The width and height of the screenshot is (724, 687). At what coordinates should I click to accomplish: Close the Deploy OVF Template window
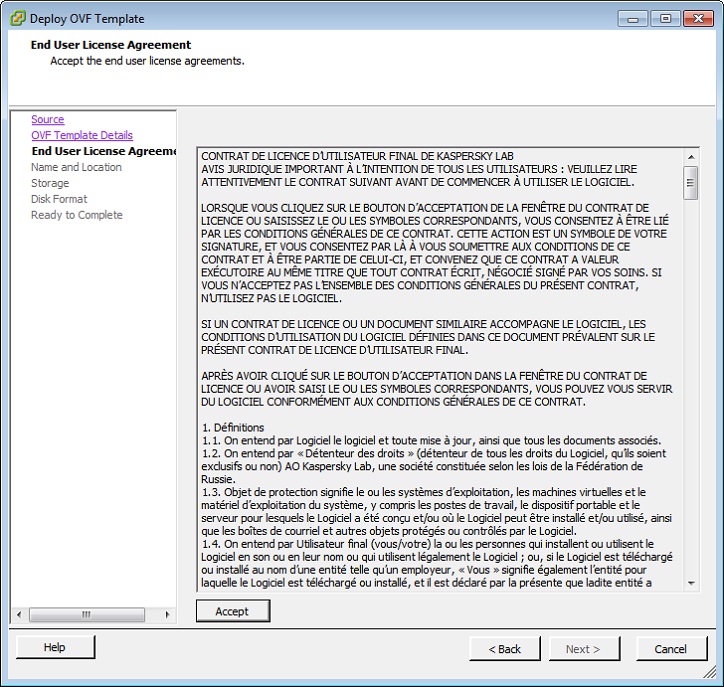[699, 19]
